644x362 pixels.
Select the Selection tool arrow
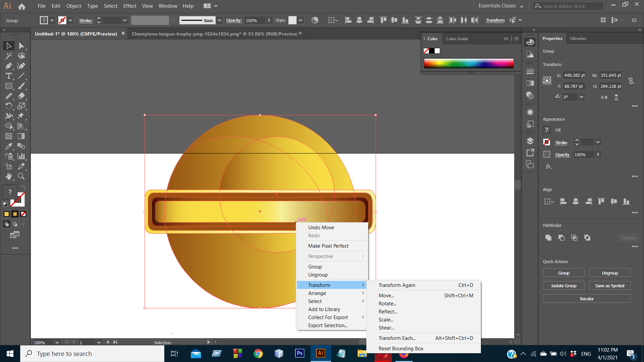pyautogui.click(x=9, y=46)
